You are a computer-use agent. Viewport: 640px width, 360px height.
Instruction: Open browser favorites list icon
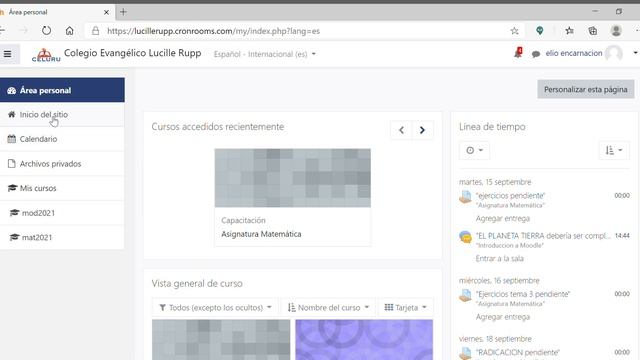pos(569,31)
